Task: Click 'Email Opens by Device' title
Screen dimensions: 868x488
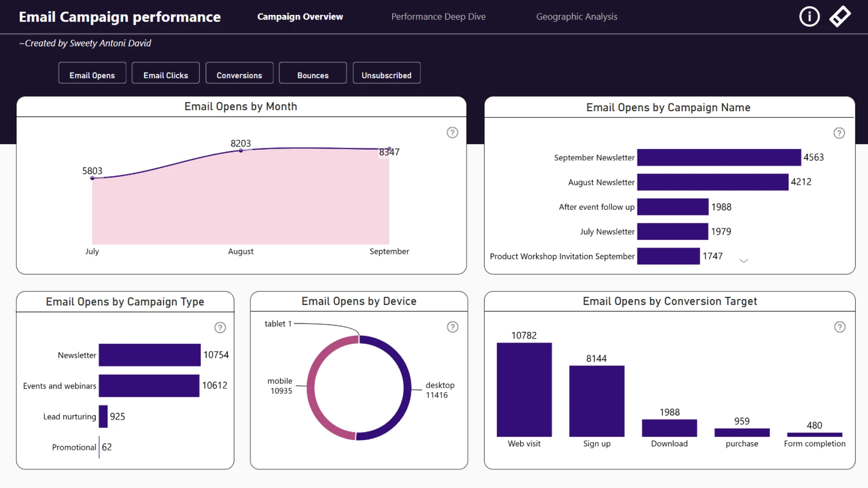Action: pos(359,301)
